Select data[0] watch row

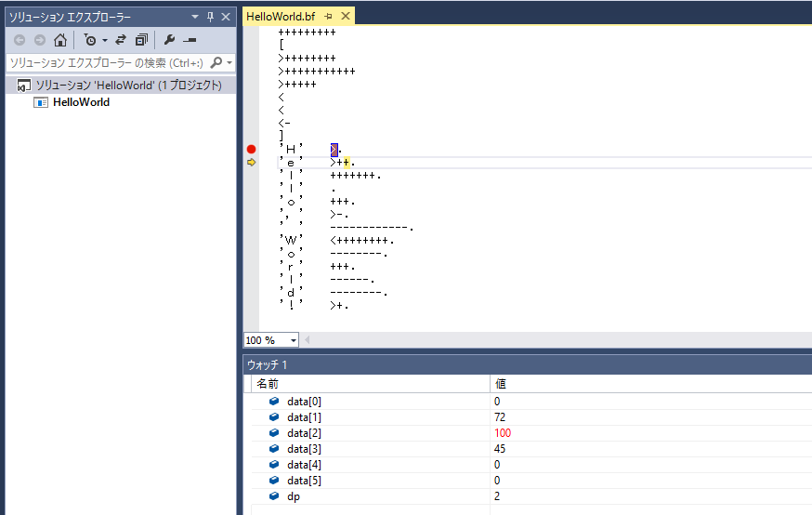click(x=531, y=402)
